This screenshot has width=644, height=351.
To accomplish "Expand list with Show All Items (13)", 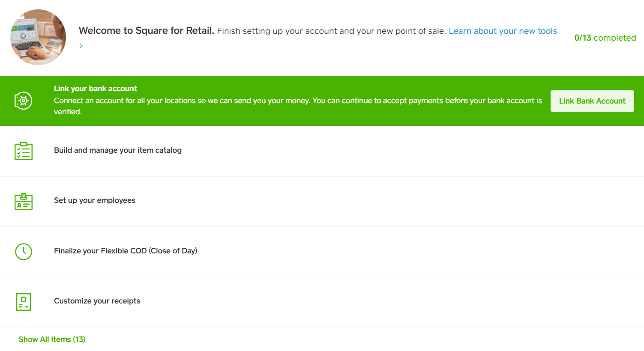I will (52, 339).
